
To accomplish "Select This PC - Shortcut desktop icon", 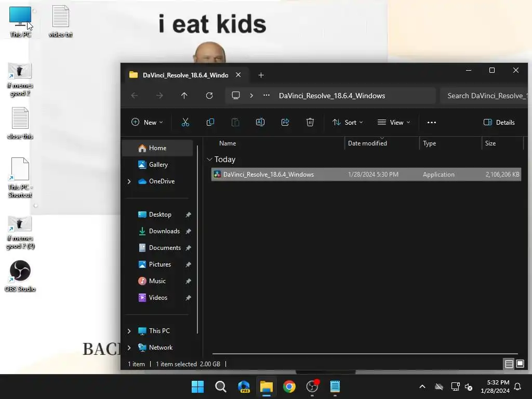I will tap(20, 178).
